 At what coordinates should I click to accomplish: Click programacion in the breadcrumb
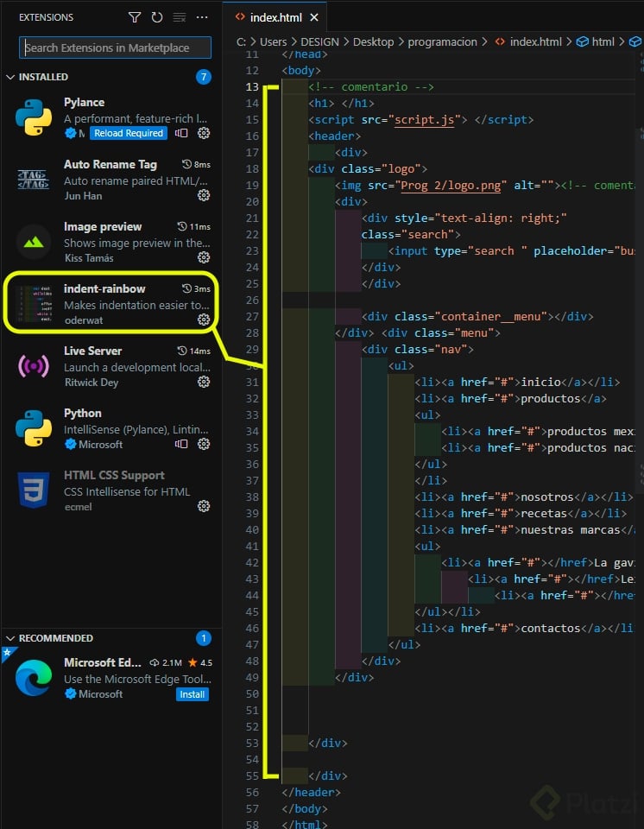tap(442, 41)
